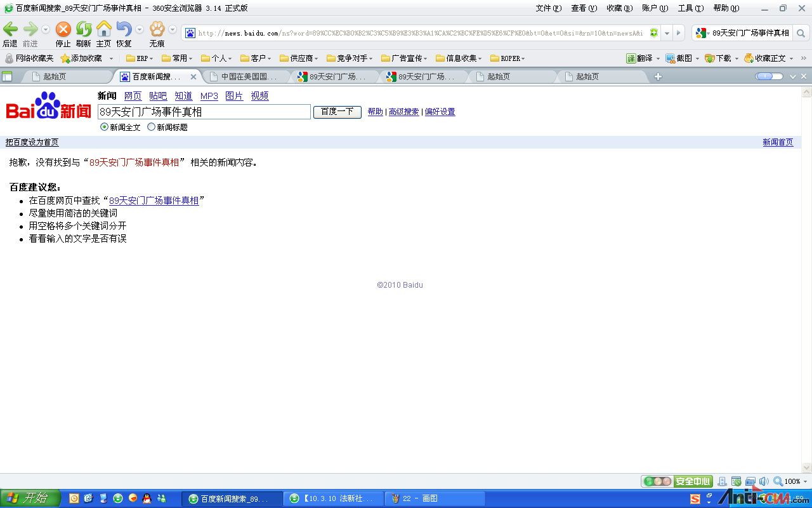Open the 文件(F) menu
The height and width of the screenshot is (508, 812).
(x=549, y=8)
